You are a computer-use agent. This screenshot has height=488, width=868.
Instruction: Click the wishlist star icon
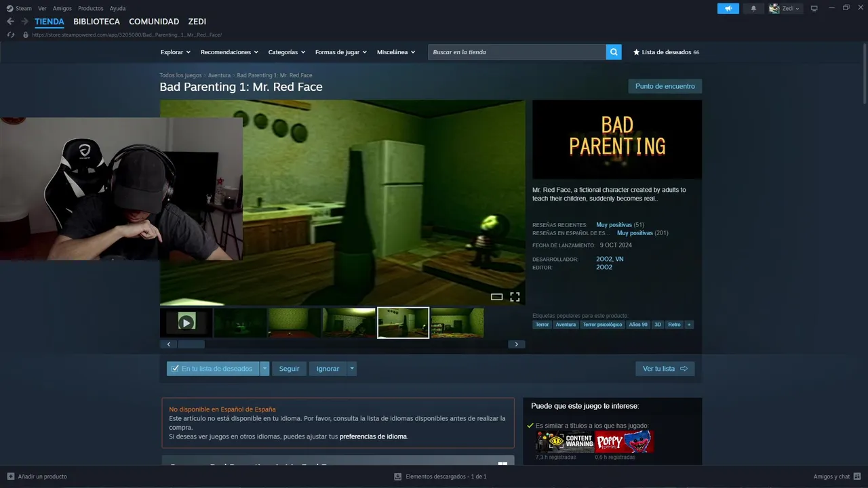coord(636,52)
